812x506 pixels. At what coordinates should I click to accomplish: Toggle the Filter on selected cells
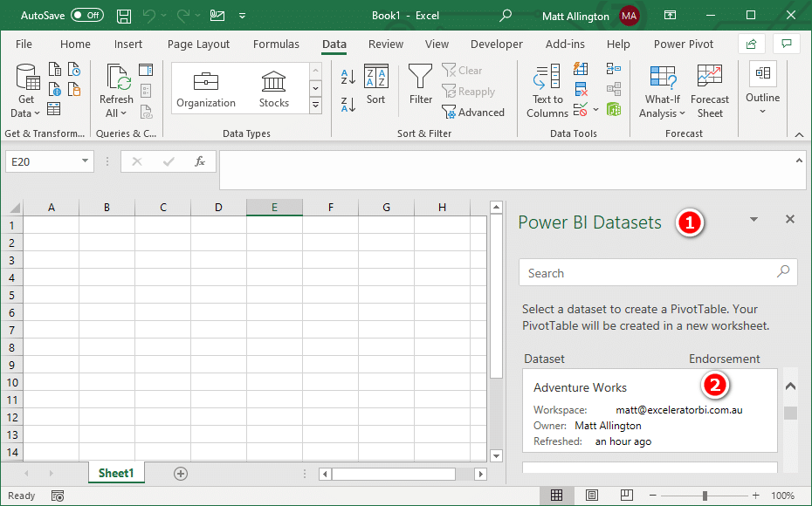point(421,85)
